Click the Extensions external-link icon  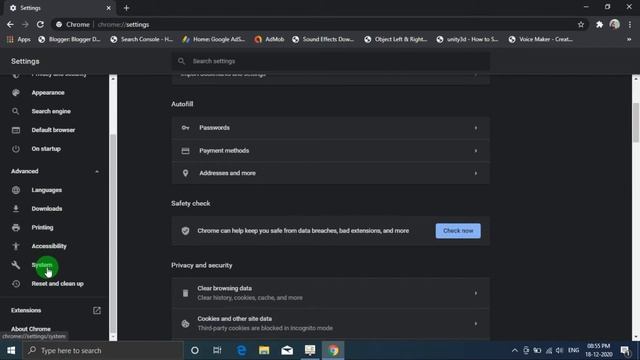[x=97, y=311]
